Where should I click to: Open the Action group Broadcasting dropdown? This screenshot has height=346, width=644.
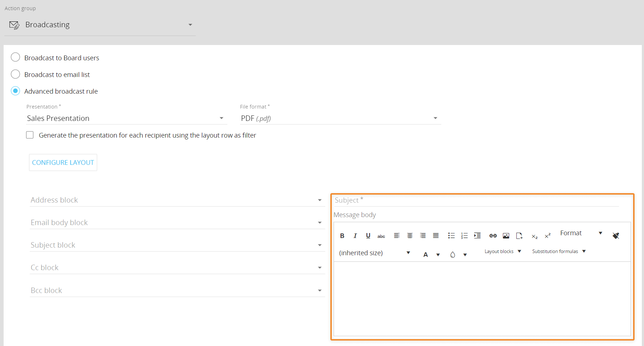point(100,25)
